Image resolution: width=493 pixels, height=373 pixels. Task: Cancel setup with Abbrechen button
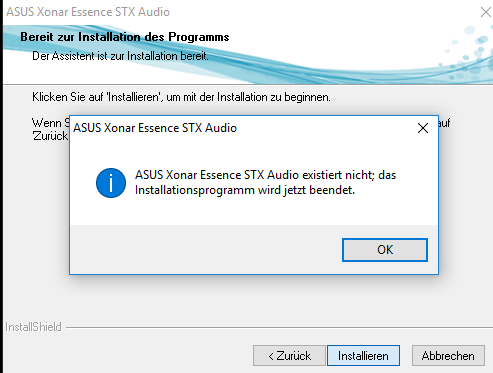(x=448, y=356)
